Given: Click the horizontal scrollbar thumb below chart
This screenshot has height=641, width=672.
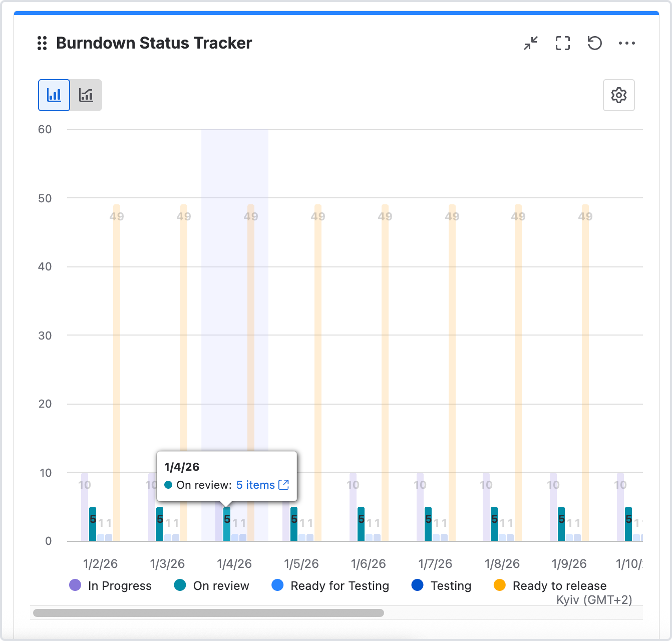Looking at the screenshot, I should coord(208,613).
